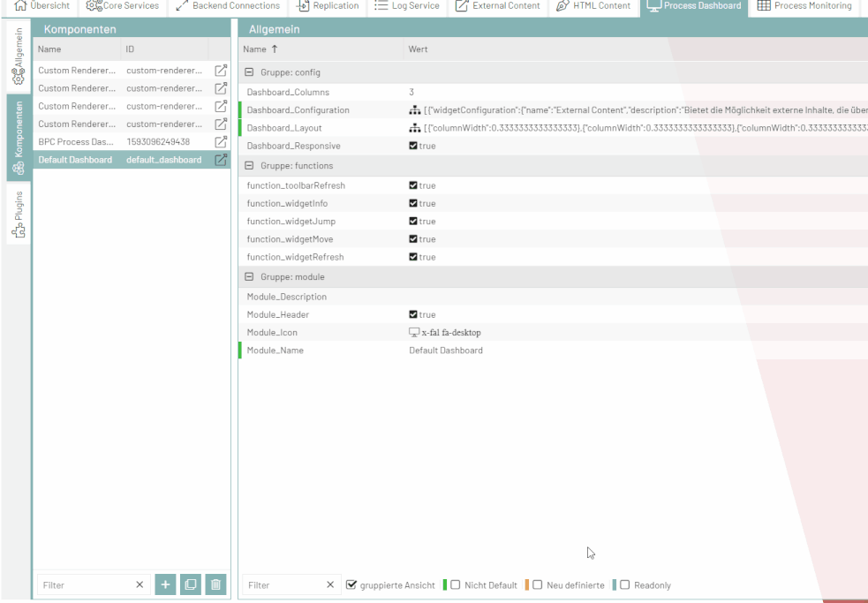Open BPC Process Dashboard external-link icon
This screenshot has height=603, width=868.
click(x=222, y=142)
